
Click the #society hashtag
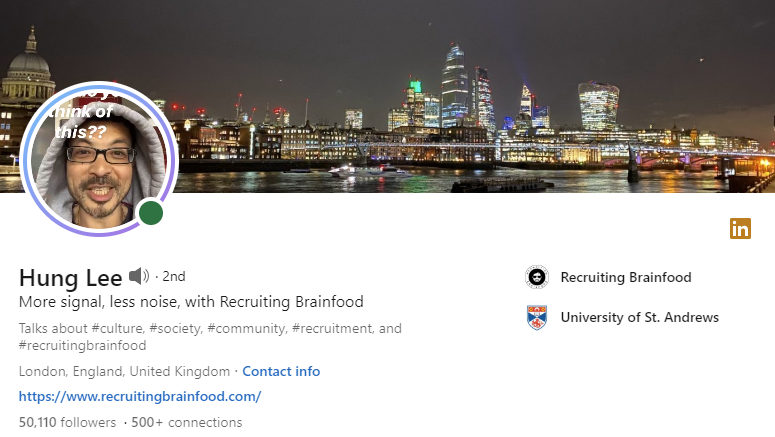pos(175,329)
